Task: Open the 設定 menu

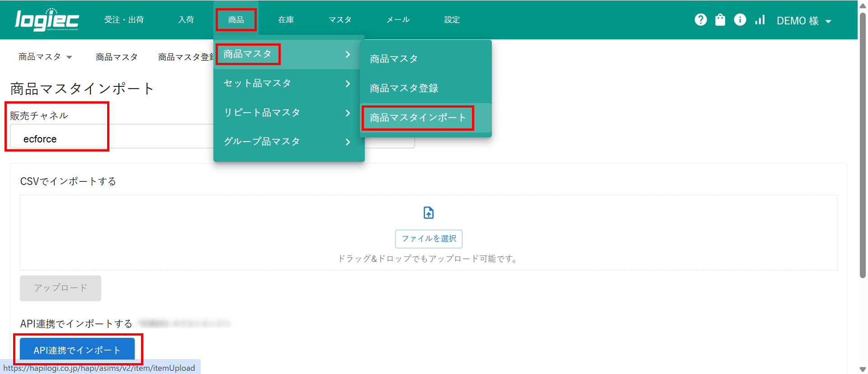Action: coord(452,20)
